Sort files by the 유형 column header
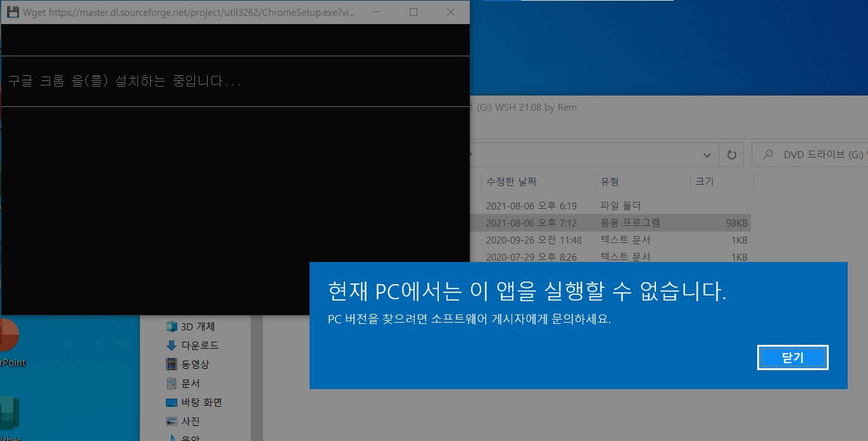The height and width of the screenshot is (441, 868). (610, 182)
